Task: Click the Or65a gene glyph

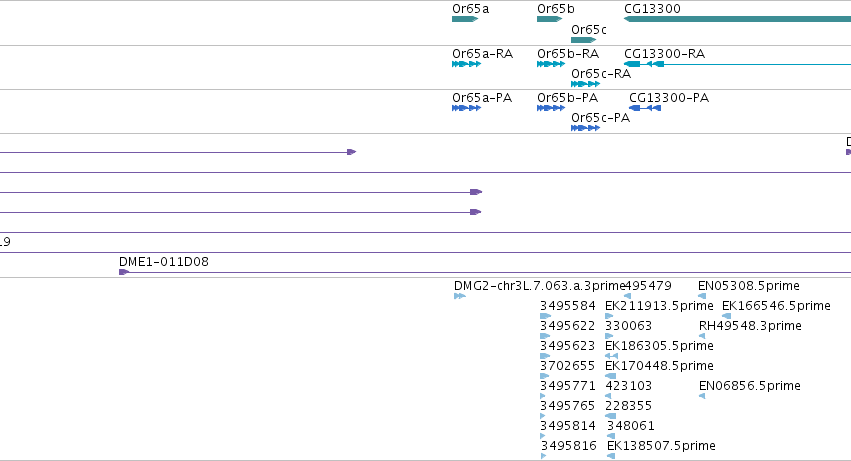Action: (x=465, y=19)
